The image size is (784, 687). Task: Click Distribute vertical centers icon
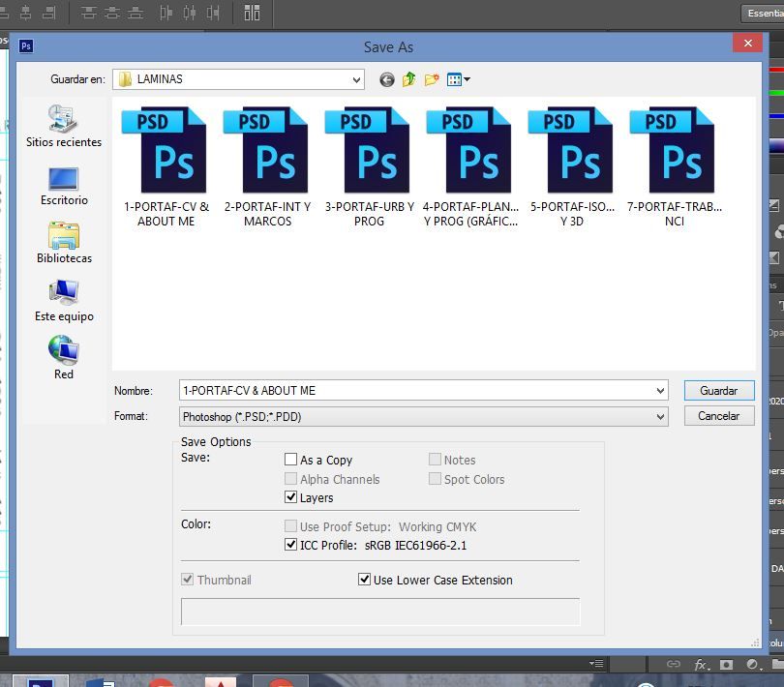pyautogui.click(x=111, y=13)
